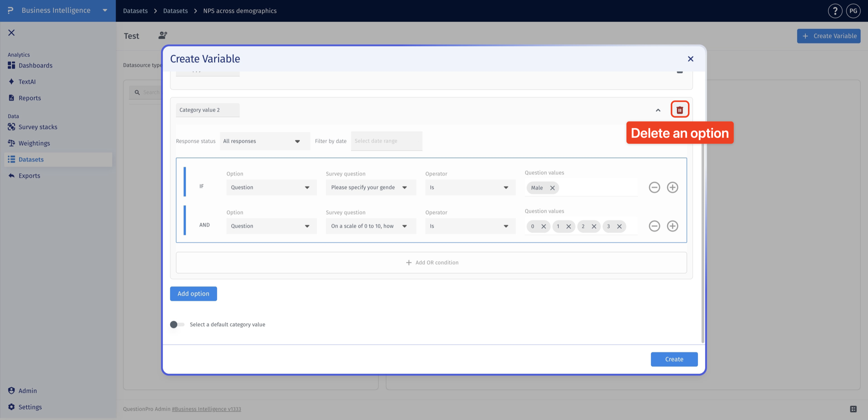Delete Category value 2 with trash icon

[x=680, y=110]
